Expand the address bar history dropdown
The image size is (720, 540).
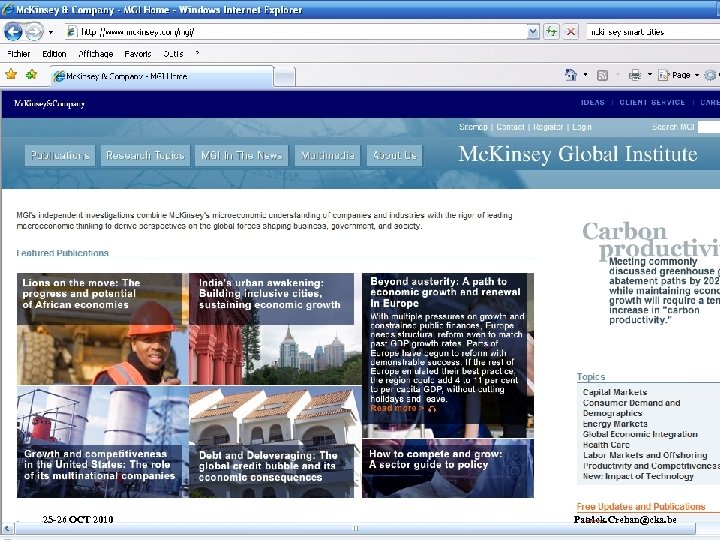point(533,32)
